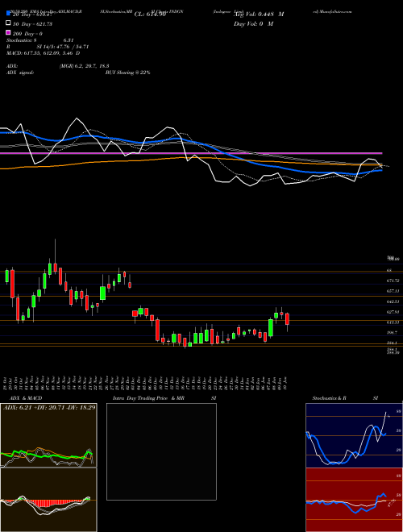Open the blue Stochastics chart panel
This screenshot has width=403, height=532.
point(354,435)
